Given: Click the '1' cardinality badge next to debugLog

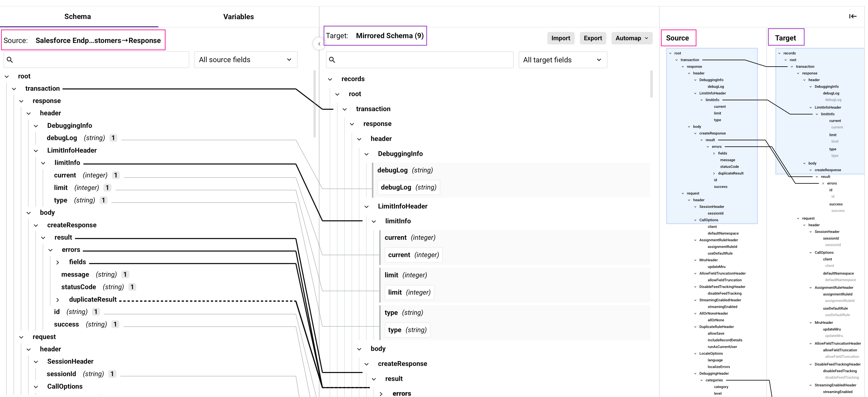Looking at the screenshot, I should point(113,138).
